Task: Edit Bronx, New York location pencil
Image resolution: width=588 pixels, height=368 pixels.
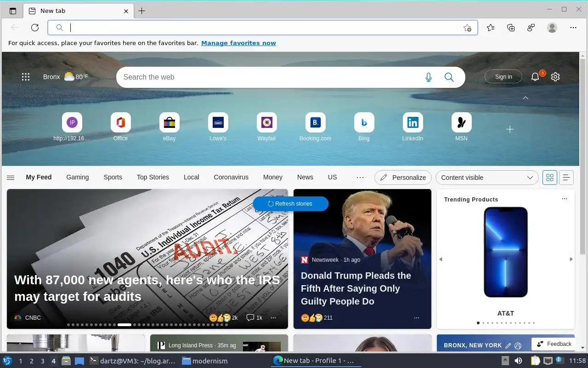Action: point(508,345)
